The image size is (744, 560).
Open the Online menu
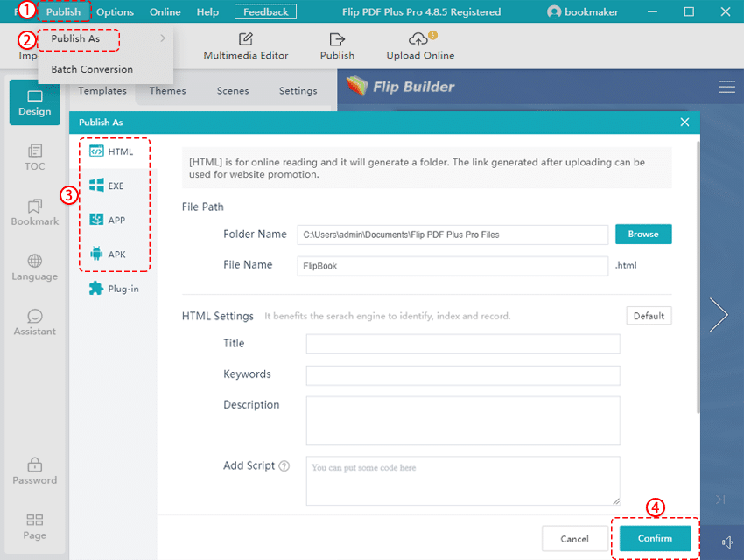(165, 11)
